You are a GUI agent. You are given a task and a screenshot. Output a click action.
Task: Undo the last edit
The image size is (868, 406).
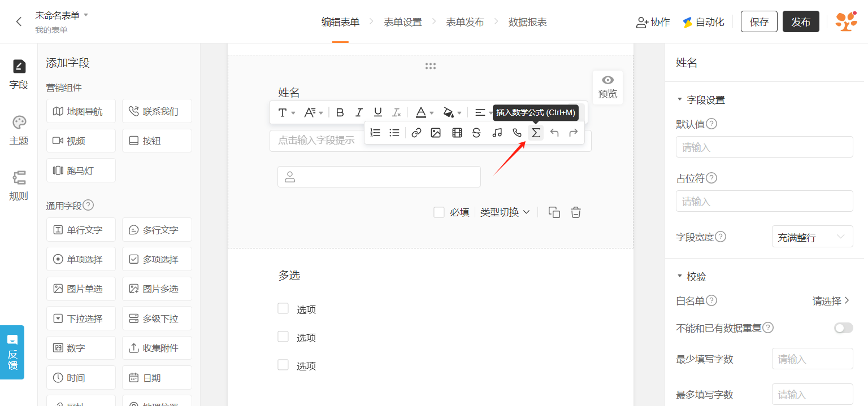click(x=554, y=133)
